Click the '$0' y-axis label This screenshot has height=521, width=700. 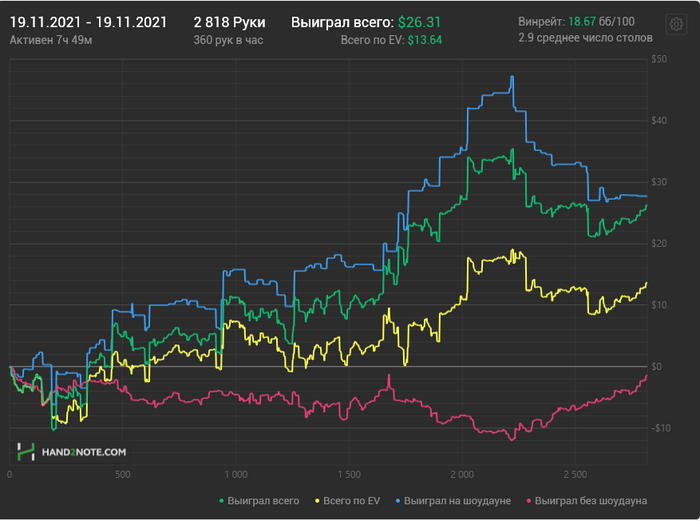(x=656, y=367)
